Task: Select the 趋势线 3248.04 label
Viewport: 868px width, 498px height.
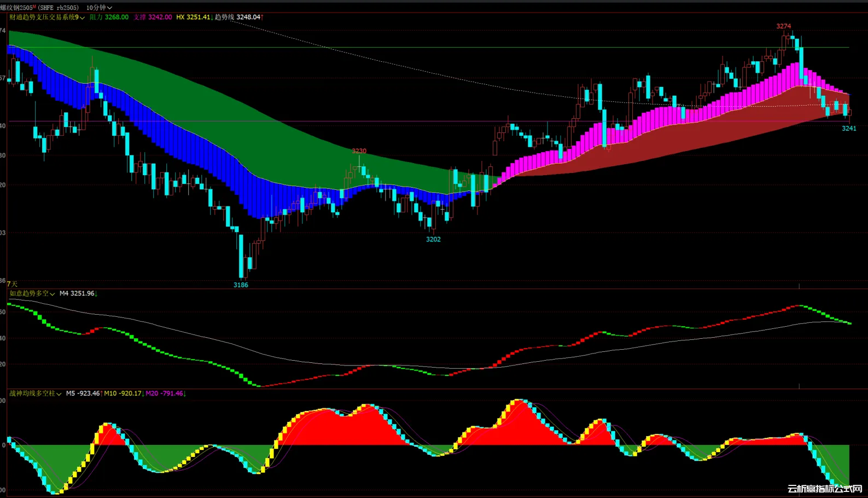Action: [238, 18]
